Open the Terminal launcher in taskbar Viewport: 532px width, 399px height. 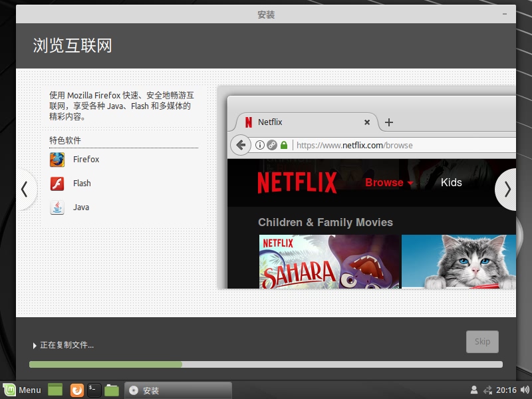94,390
